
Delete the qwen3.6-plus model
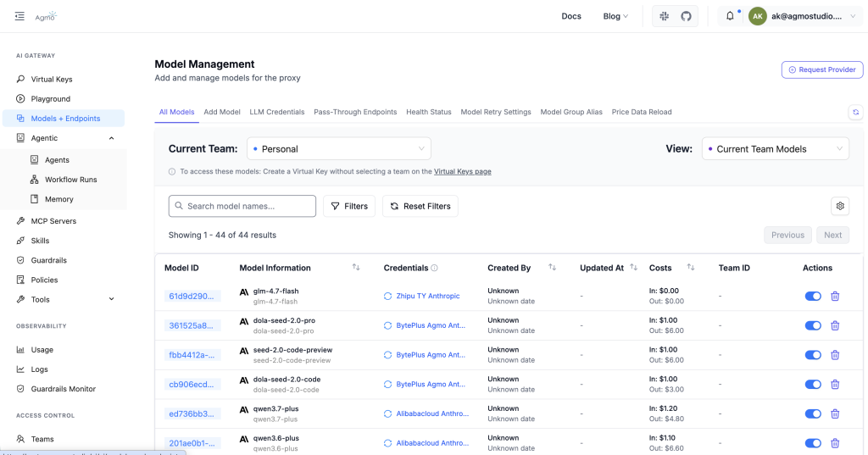[x=835, y=443]
